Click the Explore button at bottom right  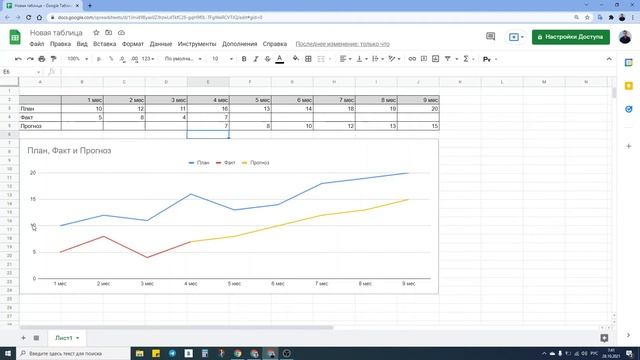[x=604, y=338]
